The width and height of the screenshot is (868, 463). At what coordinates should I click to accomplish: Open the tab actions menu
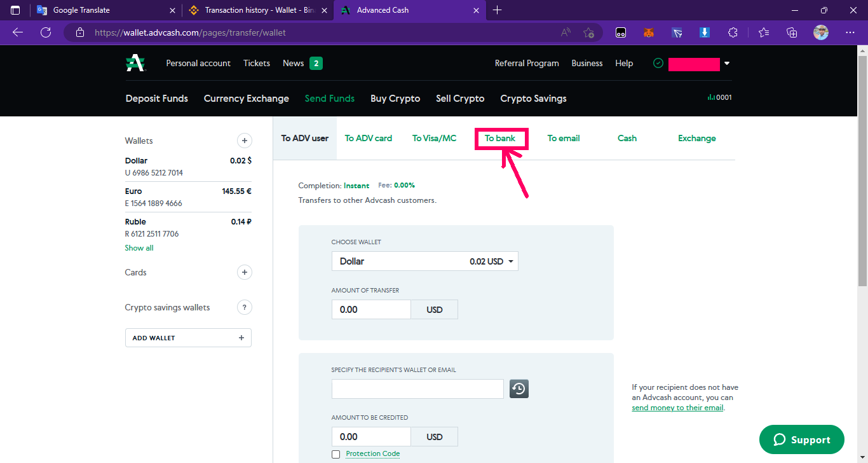[15, 10]
